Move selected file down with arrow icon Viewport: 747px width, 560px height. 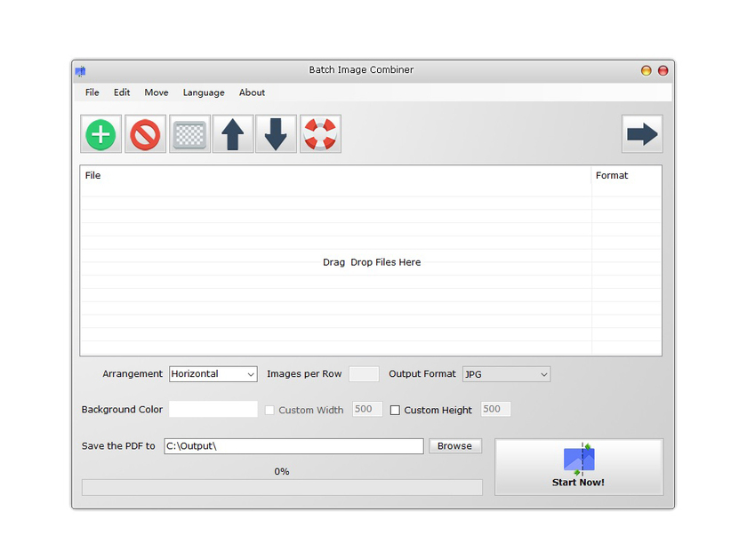click(x=276, y=134)
